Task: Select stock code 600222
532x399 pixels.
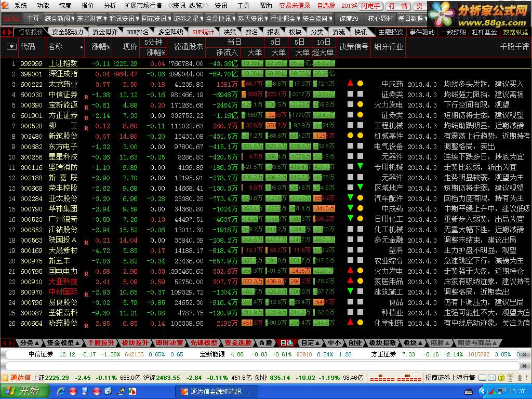Action: tap(31, 85)
